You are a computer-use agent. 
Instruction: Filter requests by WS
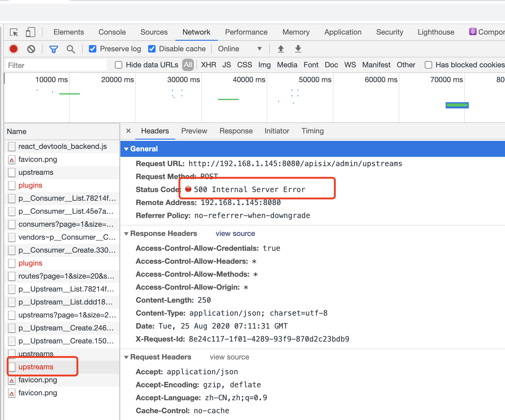tap(350, 65)
